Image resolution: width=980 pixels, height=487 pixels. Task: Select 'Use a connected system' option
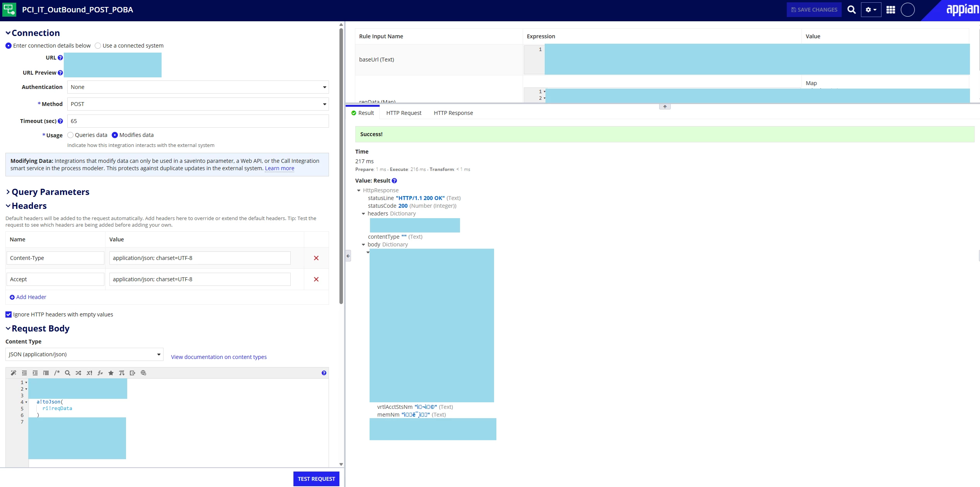tap(98, 46)
